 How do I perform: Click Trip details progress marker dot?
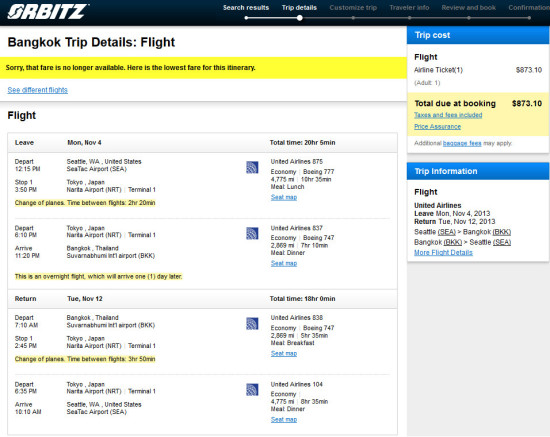click(x=300, y=18)
